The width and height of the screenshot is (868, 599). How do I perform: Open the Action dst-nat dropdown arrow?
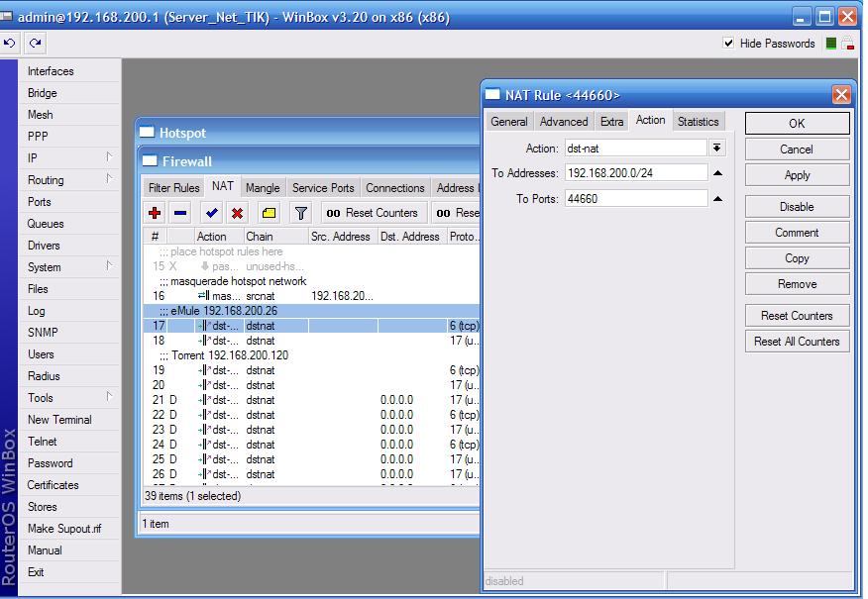pyautogui.click(x=716, y=148)
